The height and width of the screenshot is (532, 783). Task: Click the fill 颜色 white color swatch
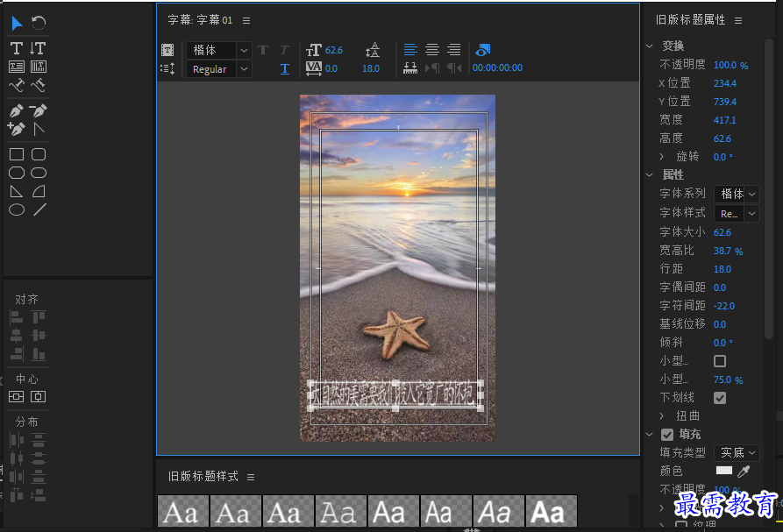tap(723, 470)
